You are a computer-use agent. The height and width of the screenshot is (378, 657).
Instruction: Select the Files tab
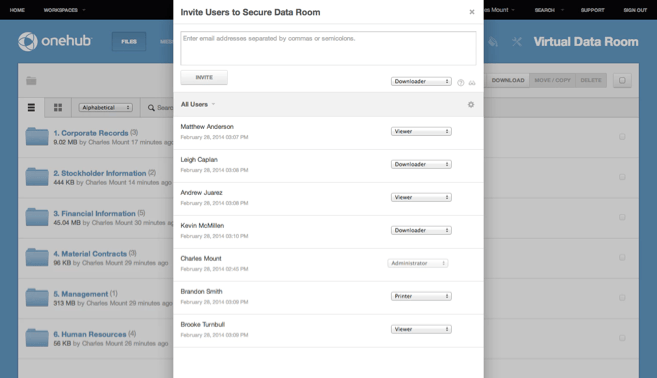click(129, 41)
